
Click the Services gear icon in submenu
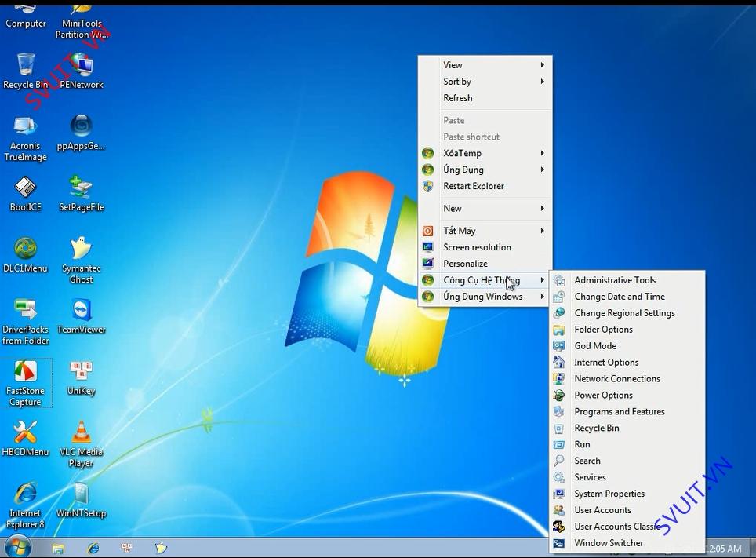(x=559, y=477)
